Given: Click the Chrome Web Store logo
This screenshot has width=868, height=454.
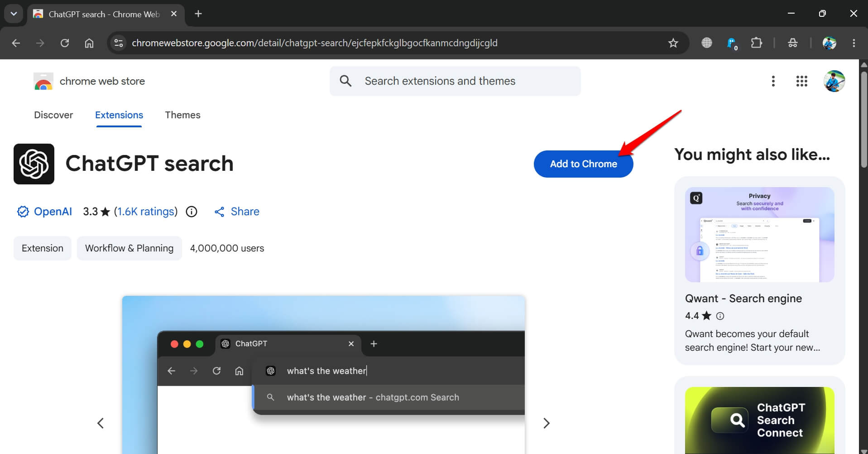Looking at the screenshot, I should (x=43, y=81).
